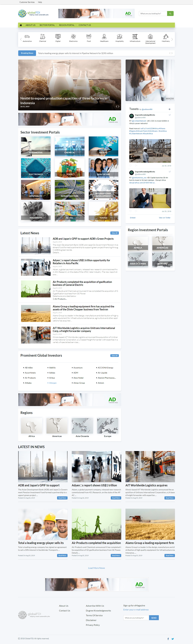This screenshot has height=644, width=193.
Task: Click the globalFDI logo in header
Action: [33, 14]
